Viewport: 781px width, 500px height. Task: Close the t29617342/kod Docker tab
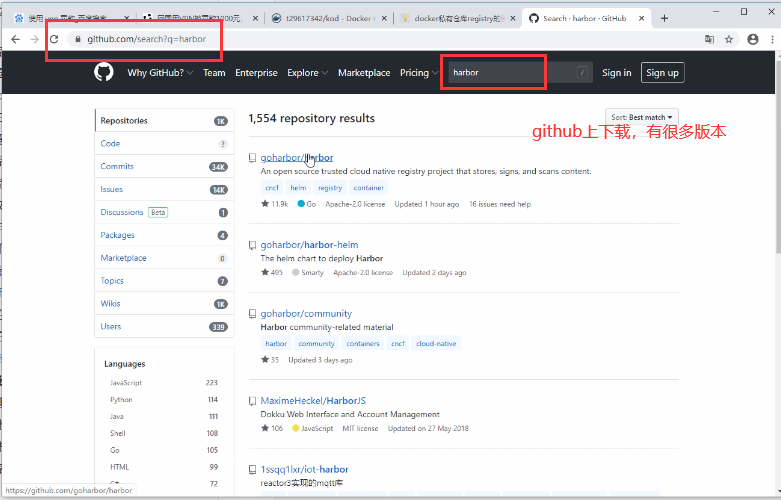click(x=384, y=18)
